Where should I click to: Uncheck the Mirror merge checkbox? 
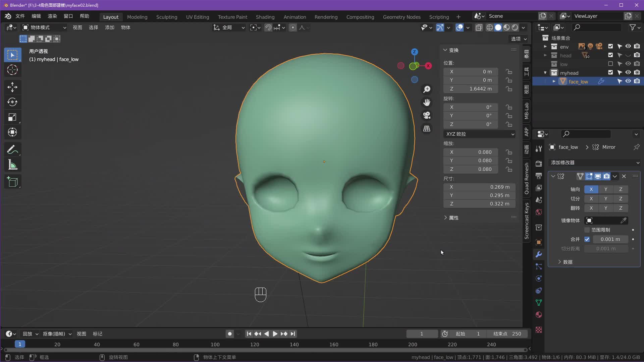tap(587, 239)
